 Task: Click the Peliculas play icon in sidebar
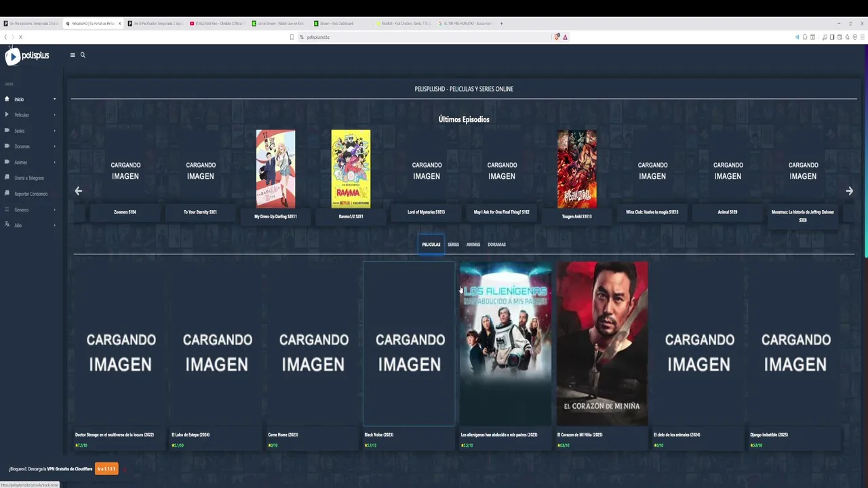[x=7, y=115]
